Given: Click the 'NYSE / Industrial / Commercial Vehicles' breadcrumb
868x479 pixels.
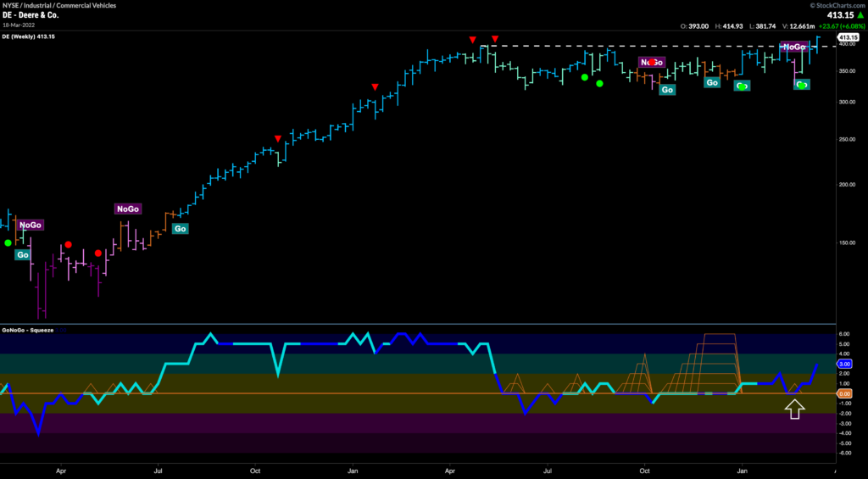Looking at the screenshot, I should (59, 6).
